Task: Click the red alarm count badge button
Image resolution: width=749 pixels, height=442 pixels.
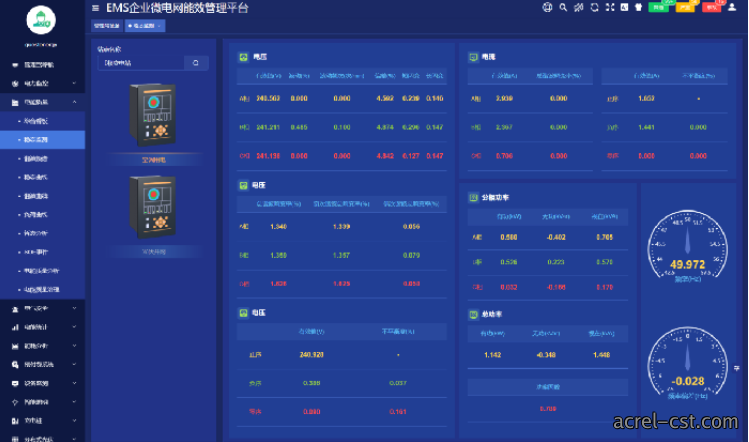Action: point(711,7)
